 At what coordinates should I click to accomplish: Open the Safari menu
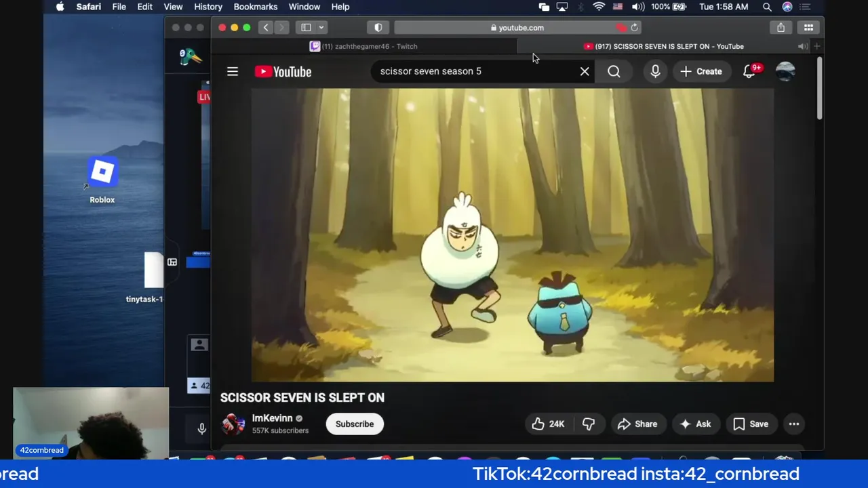click(x=89, y=7)
